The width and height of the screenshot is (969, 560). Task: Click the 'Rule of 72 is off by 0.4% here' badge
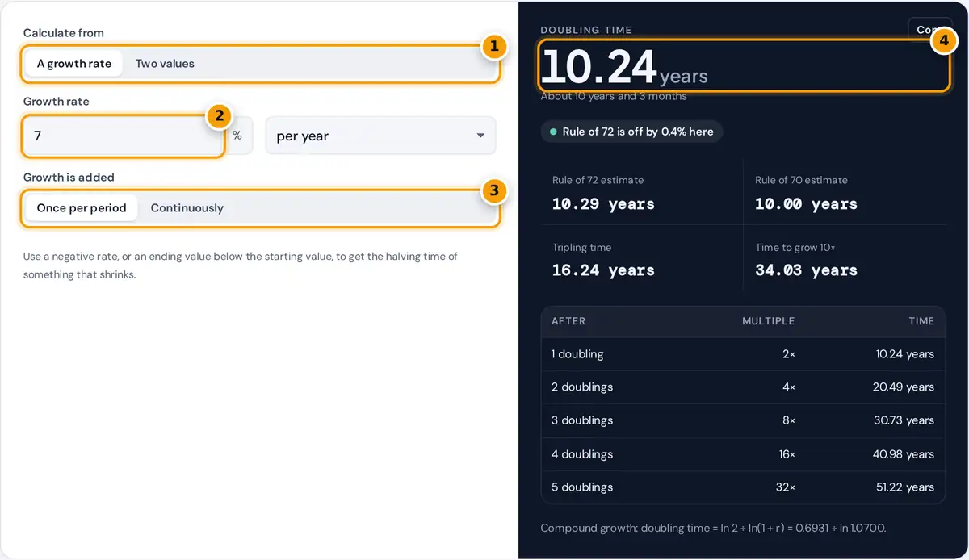coord(631,132)
